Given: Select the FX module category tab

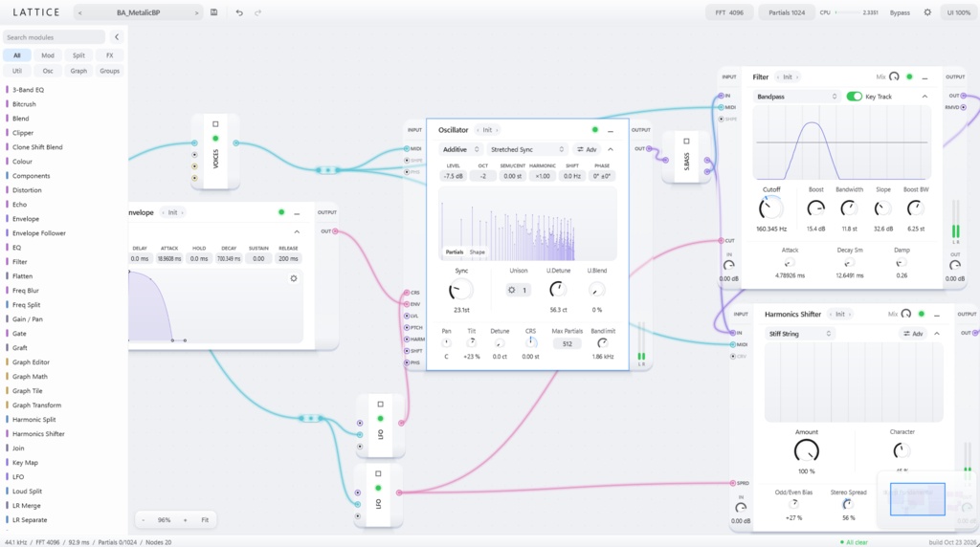Looking at the screenshot, I should click(109, 55).
